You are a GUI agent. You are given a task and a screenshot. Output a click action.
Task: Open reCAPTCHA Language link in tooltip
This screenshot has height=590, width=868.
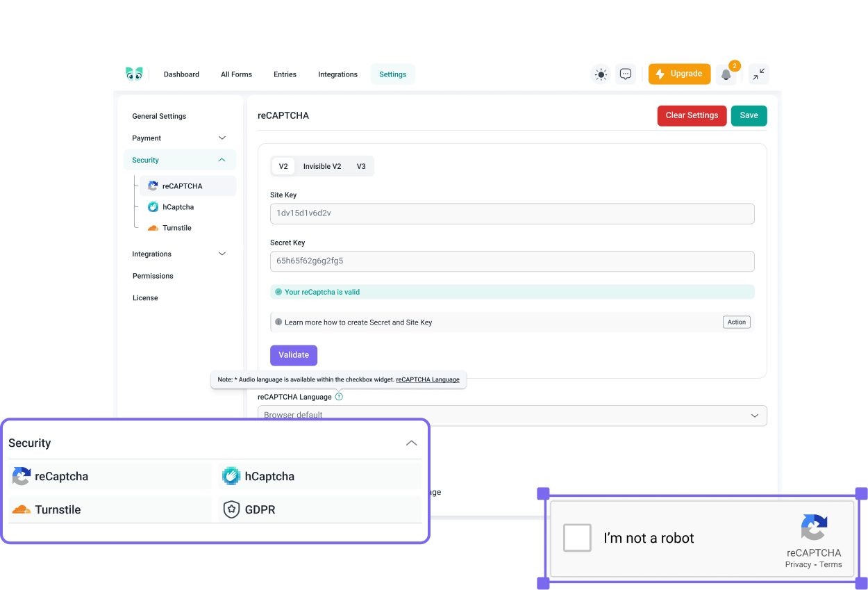(428, 379)
